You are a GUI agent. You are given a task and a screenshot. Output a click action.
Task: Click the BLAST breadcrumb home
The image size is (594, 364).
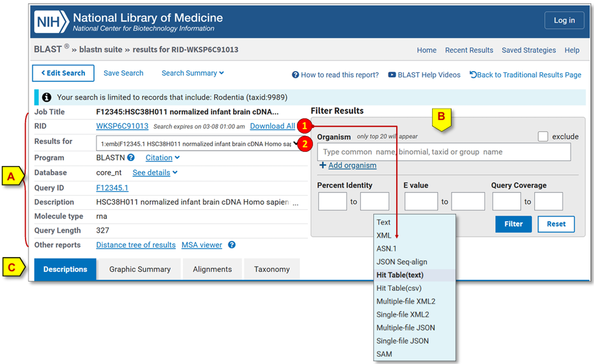pyautogui.click(x=48, y=49)
